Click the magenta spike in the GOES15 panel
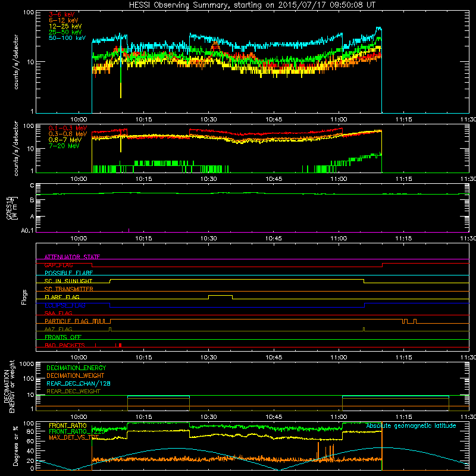This screenshot has height=476, width=476. click(x=129, y=230)
